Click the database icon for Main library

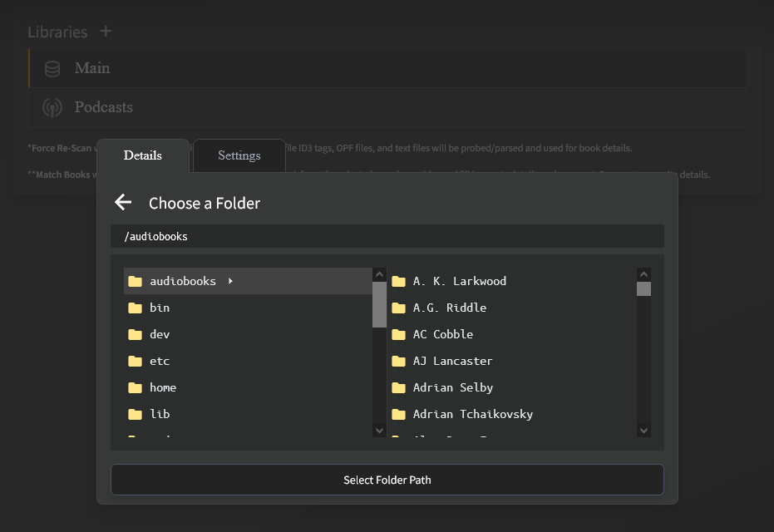52,69
